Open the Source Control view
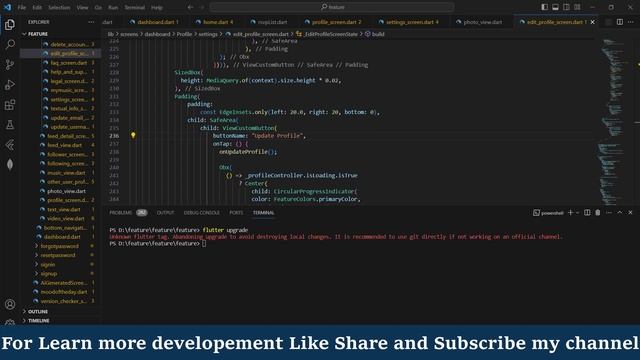Viewport: 640px width, 360px height. pyautogui.click(x=10, y=64)
